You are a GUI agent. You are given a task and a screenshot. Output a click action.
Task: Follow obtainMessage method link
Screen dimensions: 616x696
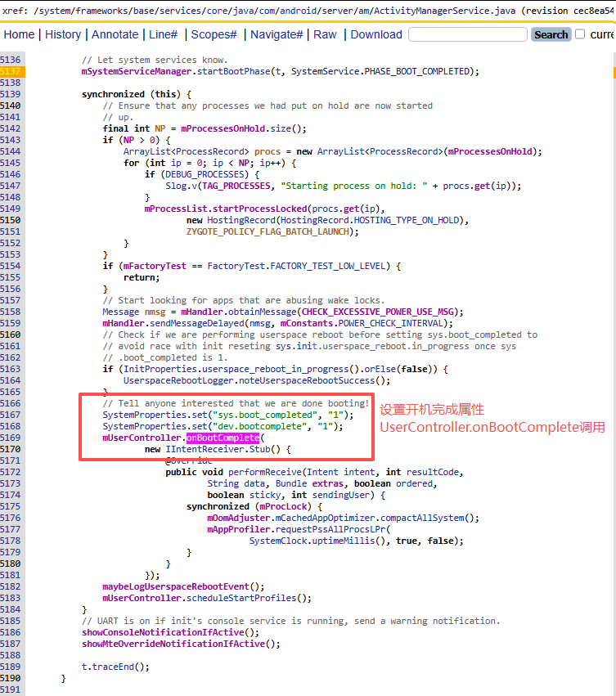[x=263, y=312]
